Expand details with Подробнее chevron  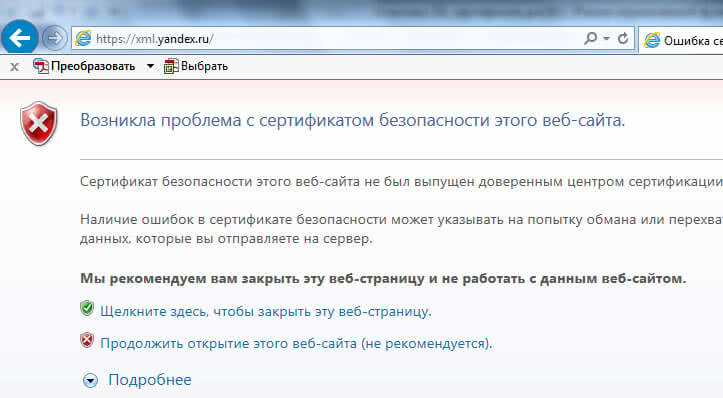pyautogui.click(x=90, y=380)
